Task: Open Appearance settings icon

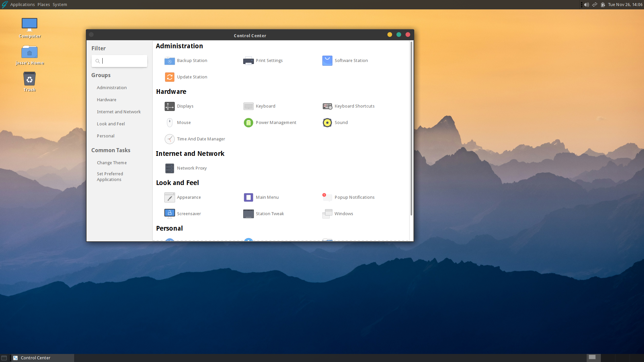Action: 169,197
